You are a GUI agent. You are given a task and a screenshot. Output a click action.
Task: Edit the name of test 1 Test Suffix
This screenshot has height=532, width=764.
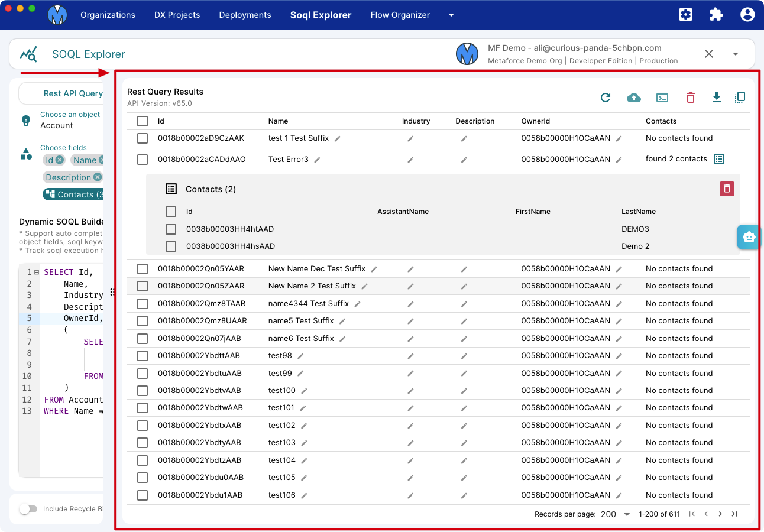pos(338,138)
